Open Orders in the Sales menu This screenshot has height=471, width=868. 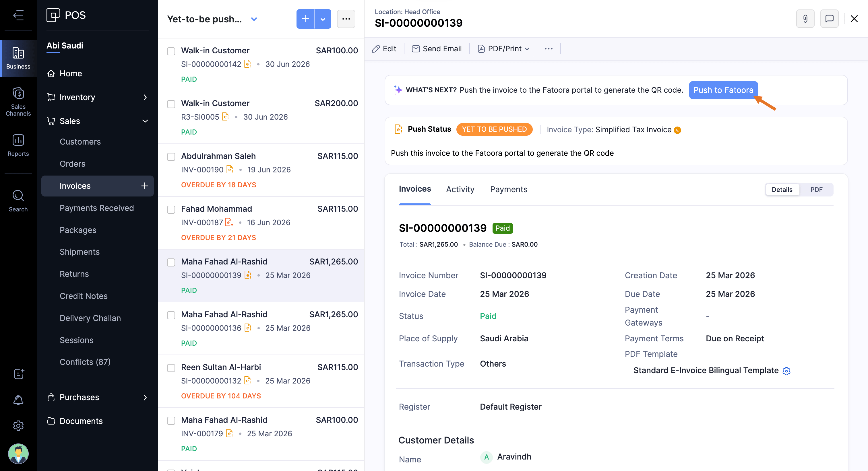tap(72, 164)
